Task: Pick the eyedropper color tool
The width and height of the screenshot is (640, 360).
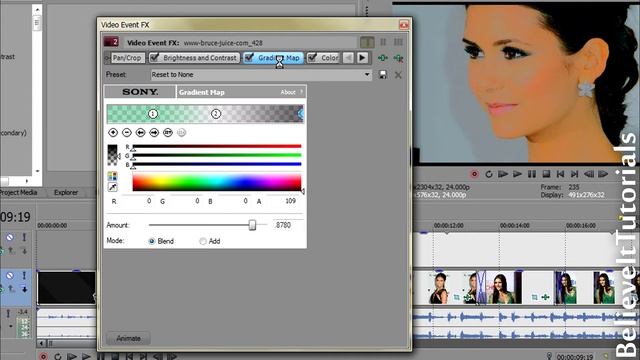Action: coord(112,187)
